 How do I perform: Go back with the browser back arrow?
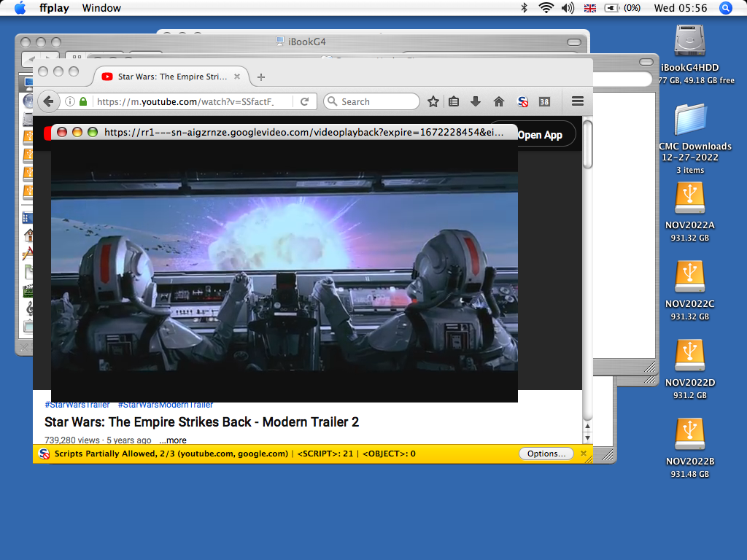[49, 101]
